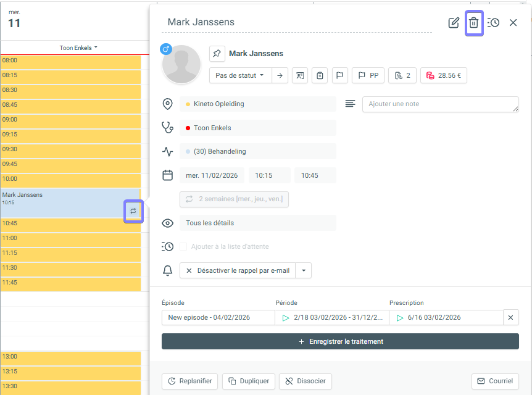Delete the appointment with the trash icon
The width and height of the screenshot is (532, 395).
click(x=473, y=23)
